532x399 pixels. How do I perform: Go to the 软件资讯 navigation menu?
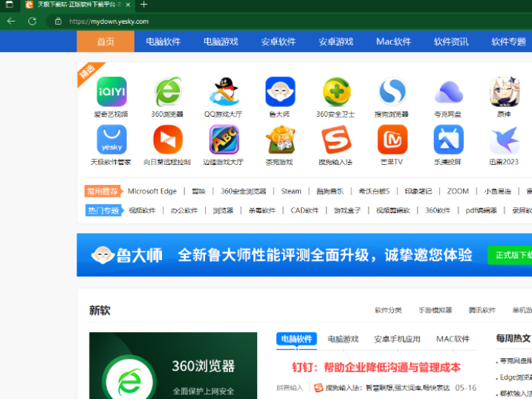click(x=451, y=42)
